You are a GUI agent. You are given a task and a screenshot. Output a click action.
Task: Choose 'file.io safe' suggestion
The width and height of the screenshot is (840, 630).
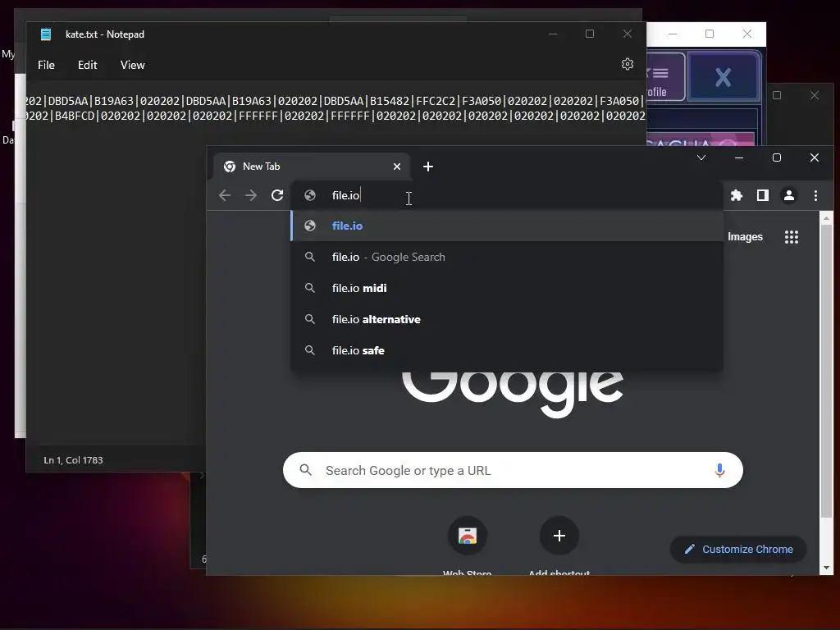[507, 350]
